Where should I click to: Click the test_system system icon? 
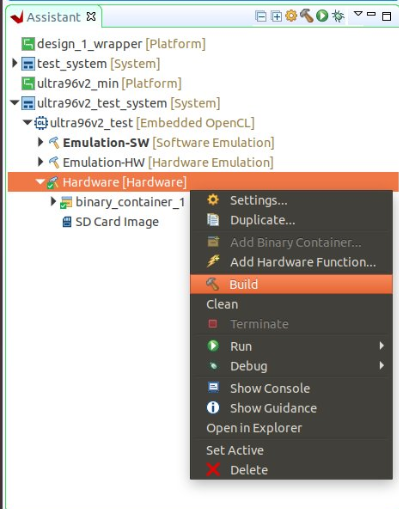(x=28, y=64)
